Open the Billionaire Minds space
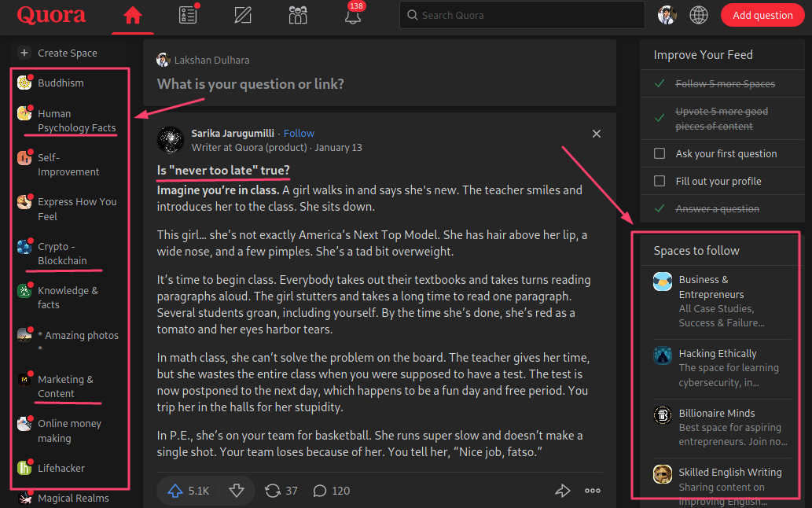The image size is (812, 508). 717,413
